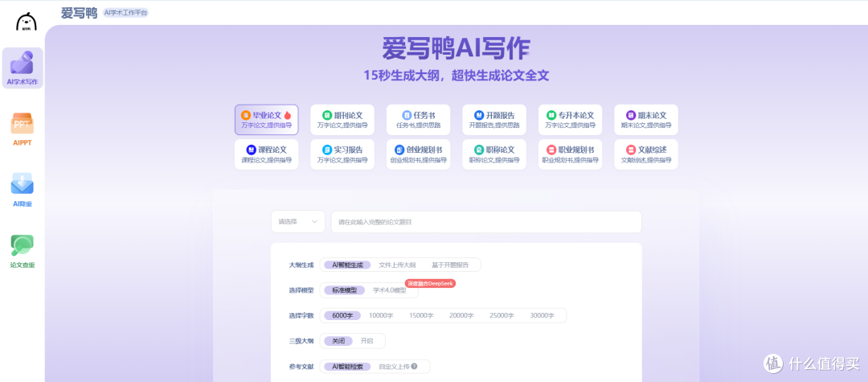Click the blue 课程论文 card icon
The height and width of the screenshot is (382, 868).
pos(252,150)
